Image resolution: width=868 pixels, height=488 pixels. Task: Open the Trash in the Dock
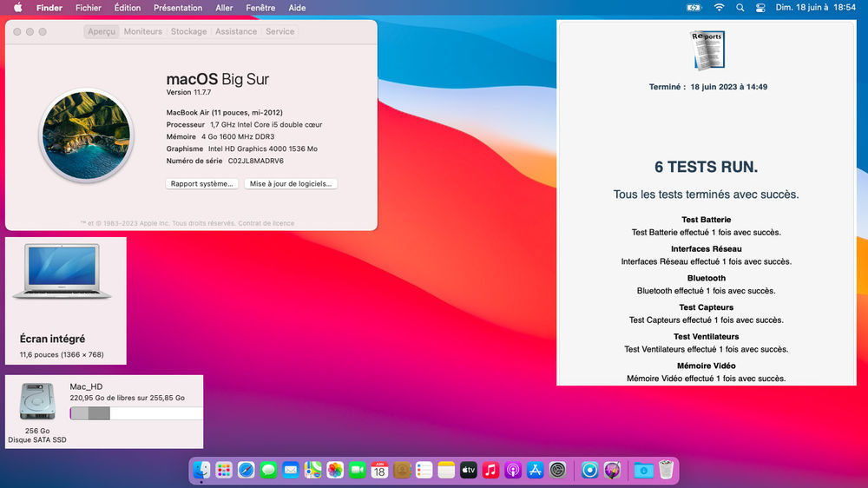(x=666, y=470)
